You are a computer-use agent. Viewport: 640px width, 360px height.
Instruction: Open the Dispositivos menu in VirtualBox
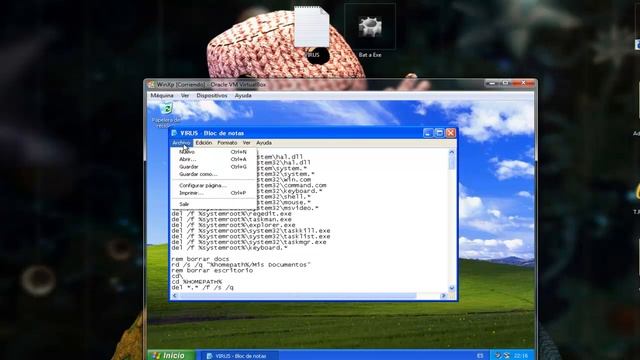pos(212,96)
